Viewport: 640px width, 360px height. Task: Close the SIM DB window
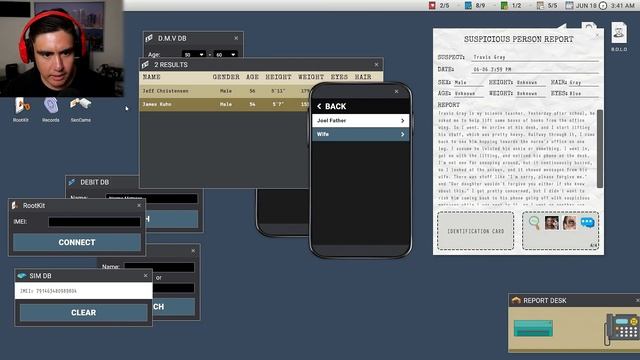(x=146, y=276)
